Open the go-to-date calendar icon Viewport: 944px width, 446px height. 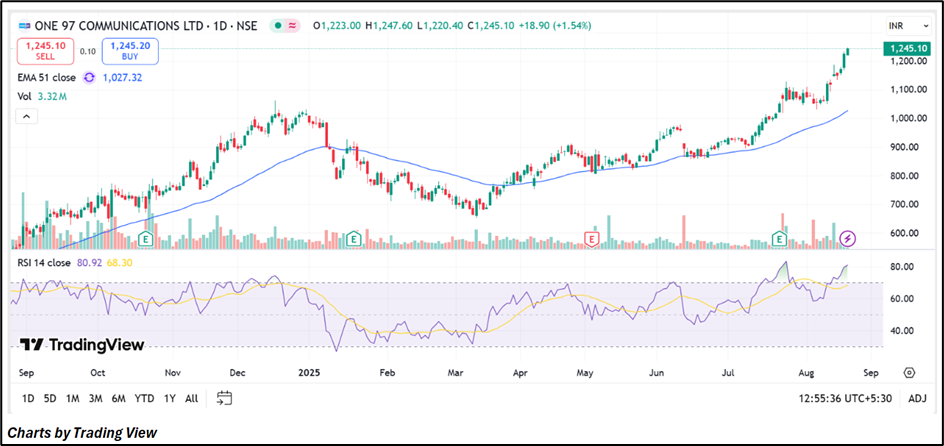point(224,398)
